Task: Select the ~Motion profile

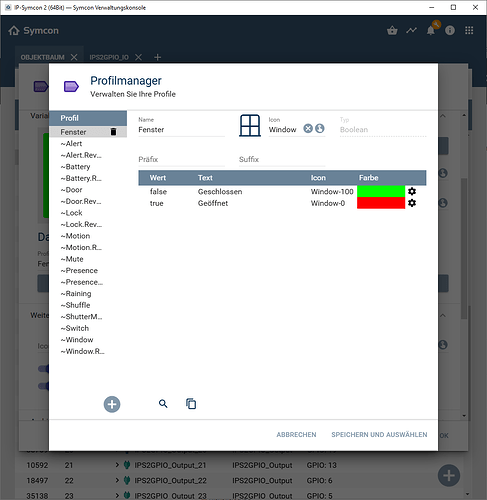Action: coord(75,236)
